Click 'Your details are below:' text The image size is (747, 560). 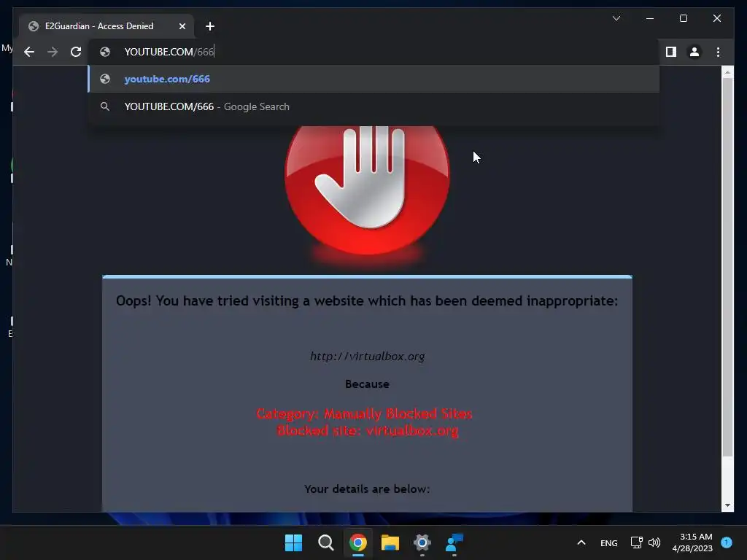pyautogui.click(x=367, y=489)
